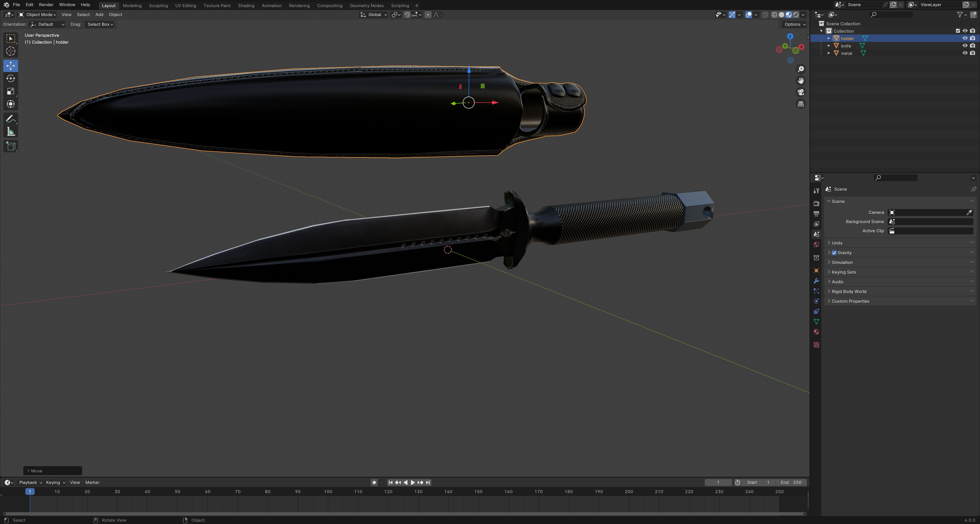This screenshot has height=524, width=980.
Task: Disable knife in renders
Action: 972,46
